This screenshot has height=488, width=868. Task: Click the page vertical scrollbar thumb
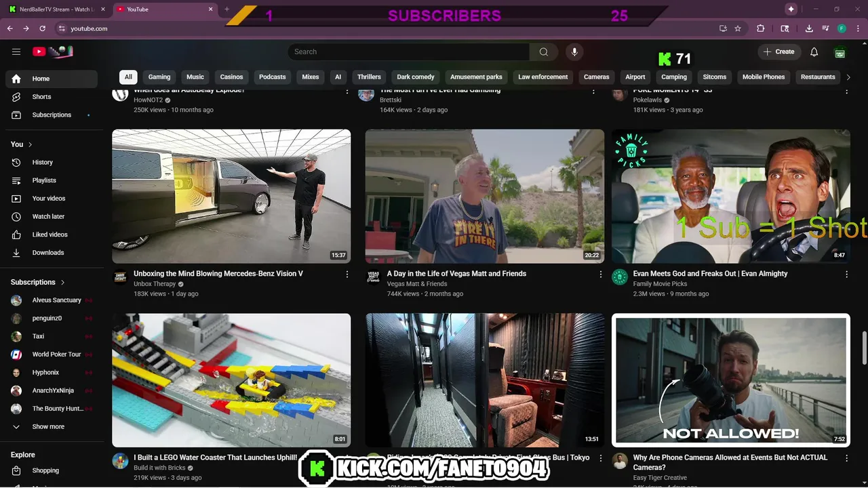click(x=864, y=348)
